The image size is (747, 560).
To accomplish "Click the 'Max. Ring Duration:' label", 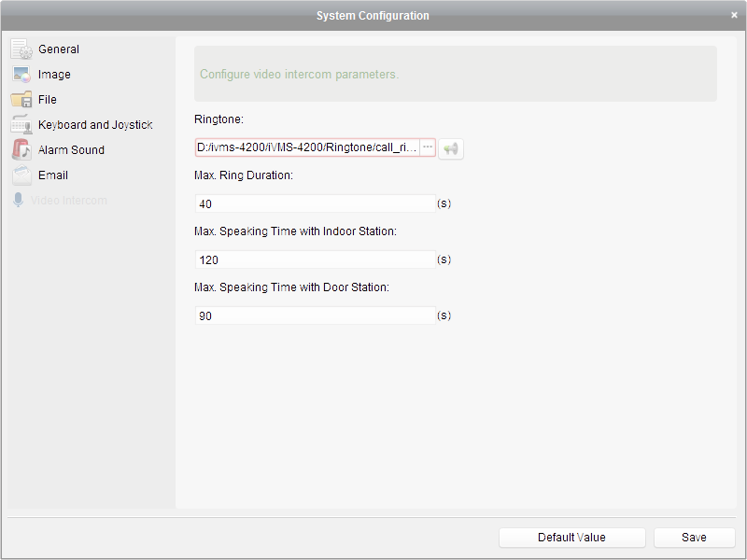I will pos(244,175).
